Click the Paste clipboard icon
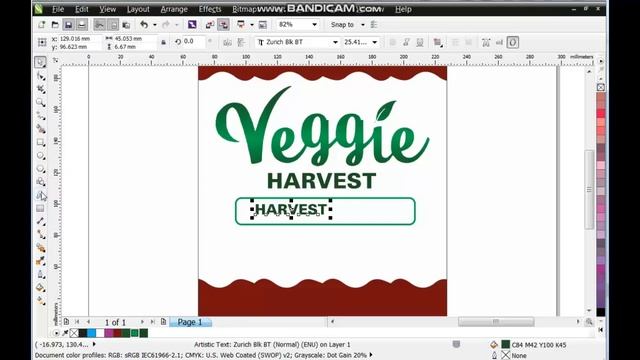The width and height of the screenshot is (640, 360). coord(127,25)
